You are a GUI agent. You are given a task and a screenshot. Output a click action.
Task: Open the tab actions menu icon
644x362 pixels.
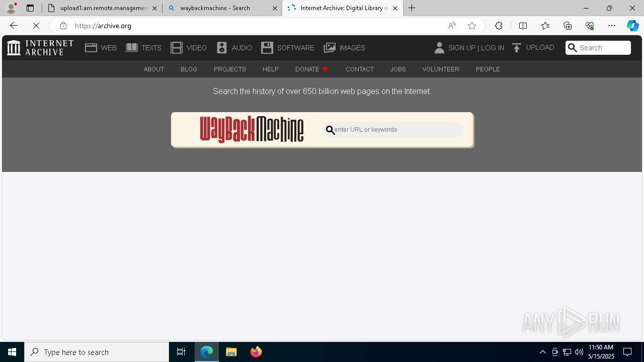tap(30, 8)
